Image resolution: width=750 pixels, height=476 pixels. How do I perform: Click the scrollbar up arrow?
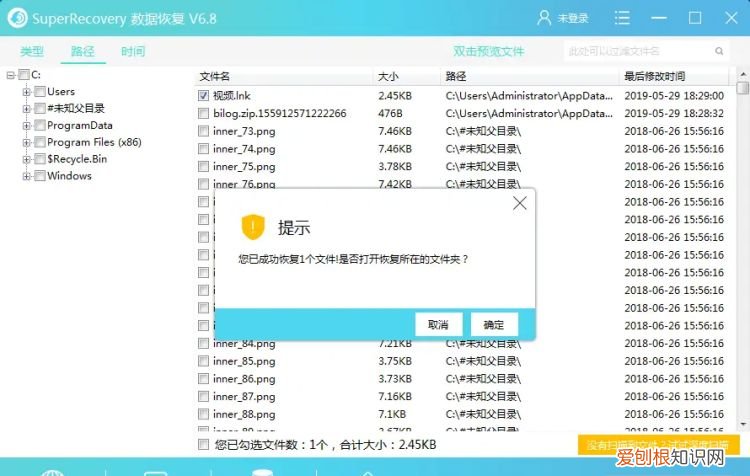pos(743,75)
